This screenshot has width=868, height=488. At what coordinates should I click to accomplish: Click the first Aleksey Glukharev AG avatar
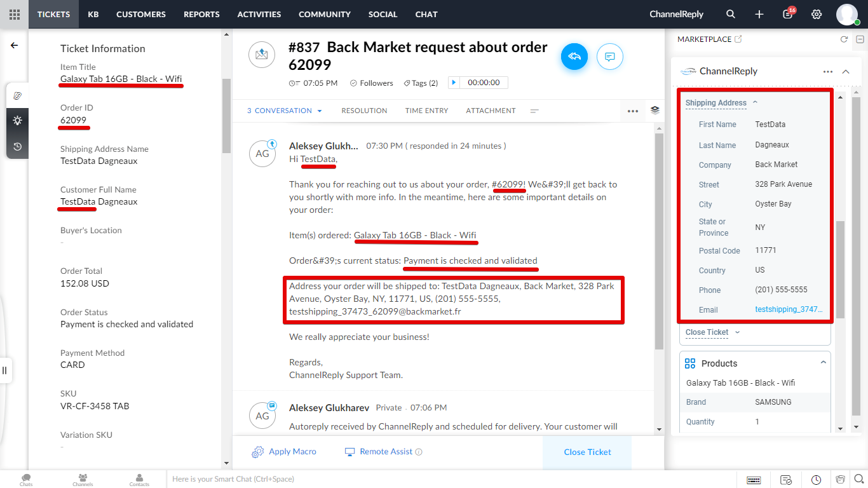[x=262, y=153]
